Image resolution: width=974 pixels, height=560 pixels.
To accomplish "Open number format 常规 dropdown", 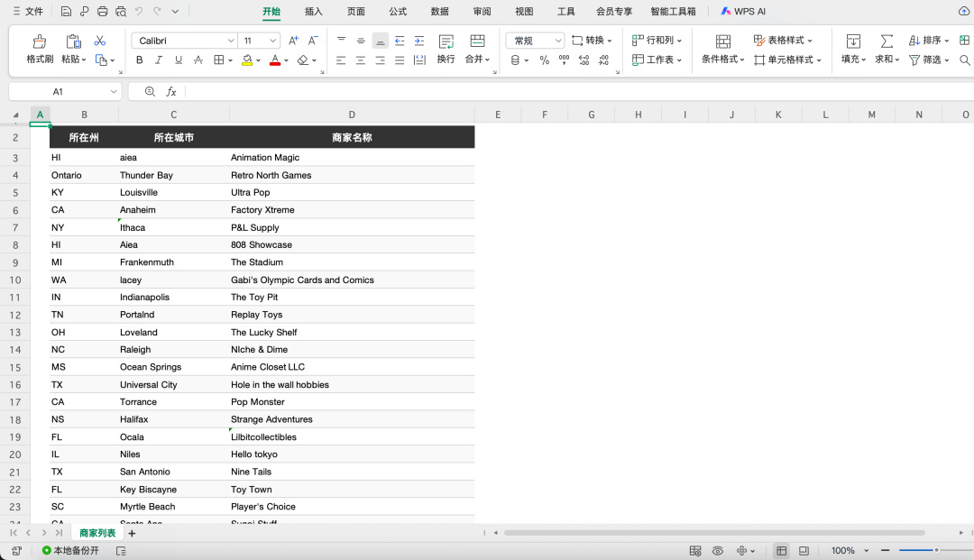I will (x=558, y=41).
